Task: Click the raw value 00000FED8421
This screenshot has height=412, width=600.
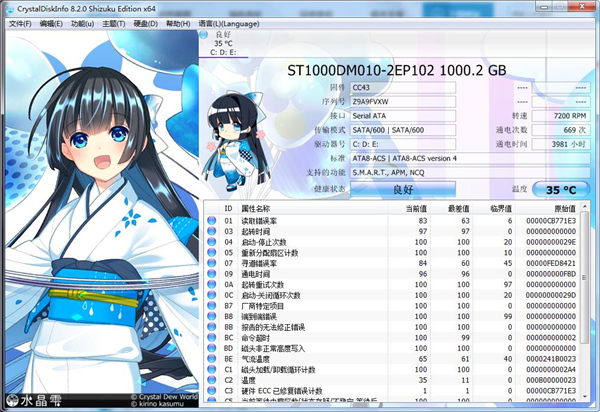Action: (551, 263)
